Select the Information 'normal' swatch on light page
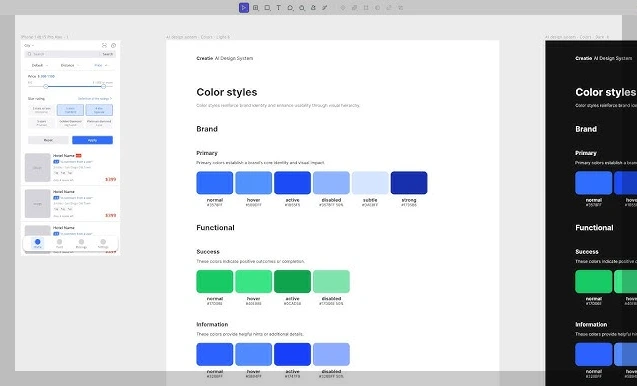 [214, 354]
